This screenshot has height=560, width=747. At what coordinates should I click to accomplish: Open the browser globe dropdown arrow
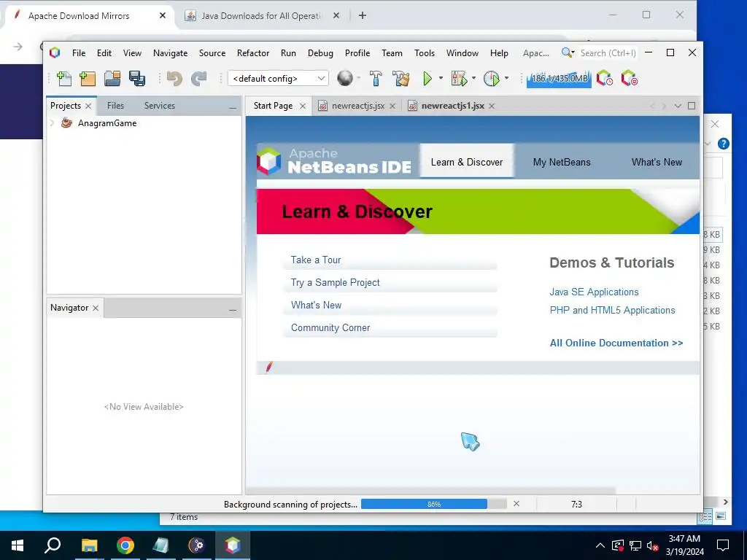[x=359, y=77]
